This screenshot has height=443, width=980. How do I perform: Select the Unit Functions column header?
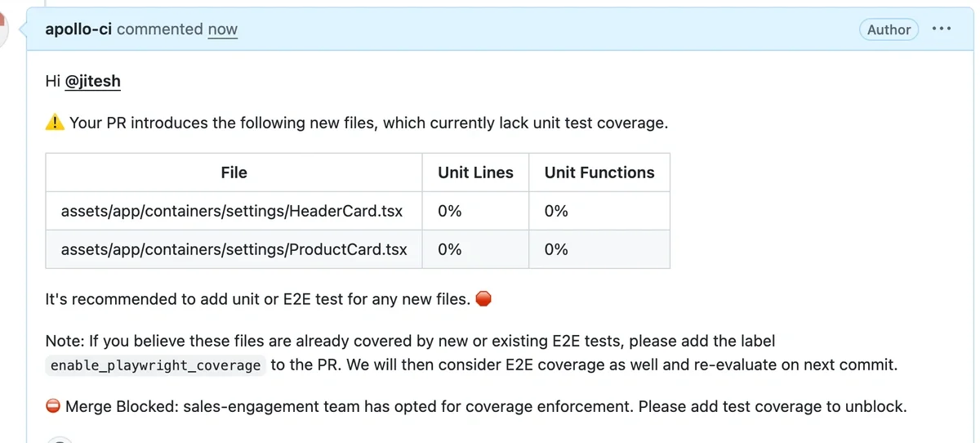pos(599,172)
